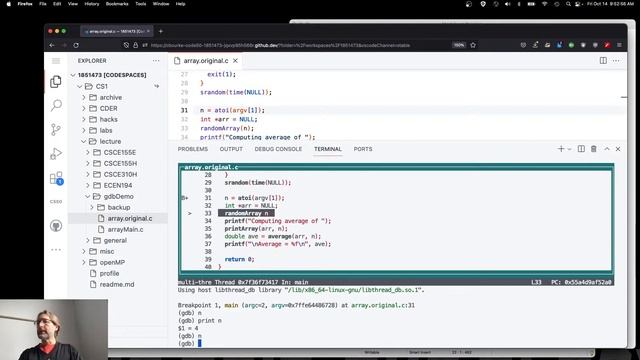
Task: Expand the backup folder
Action: (118, 207)
